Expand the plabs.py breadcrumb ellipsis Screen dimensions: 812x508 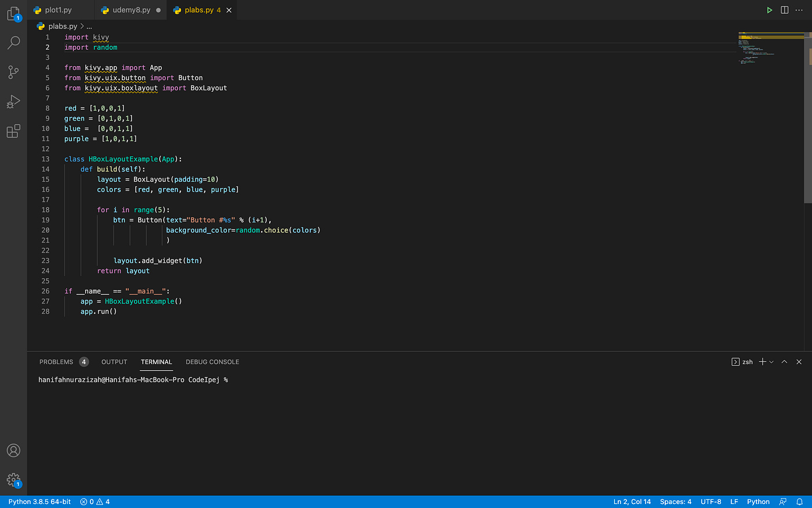tap(89, 26)
